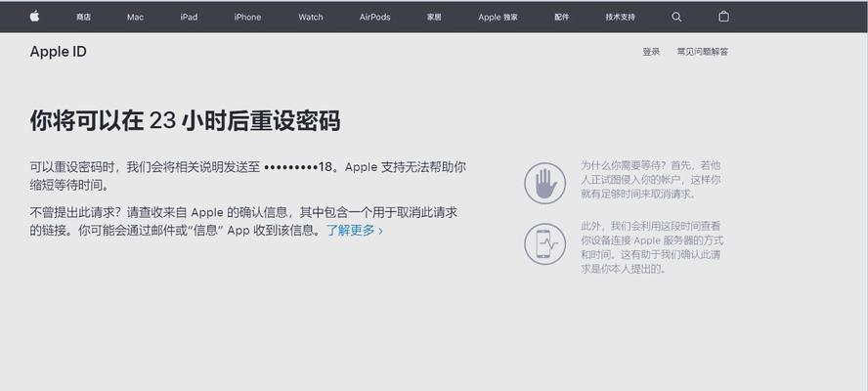Click text 不曾提出此请求
Screen dimensions: 868x391
(75, 213)
